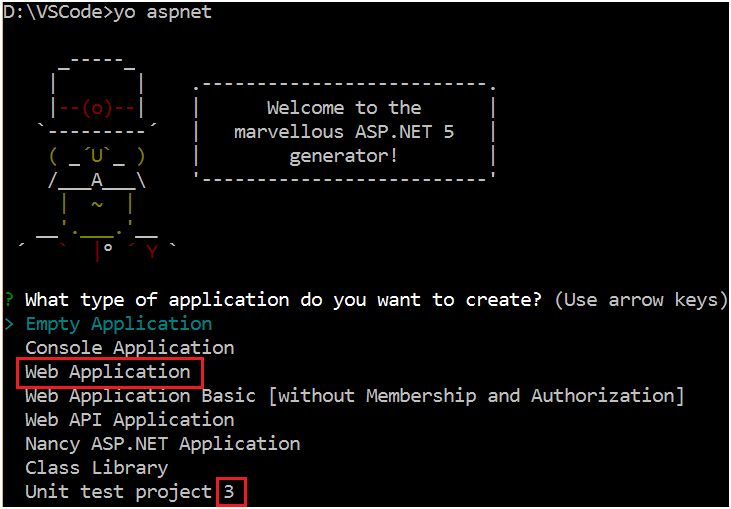Choose the Class Library option
This screenshot has width=731, height=509.
point(97,468)
